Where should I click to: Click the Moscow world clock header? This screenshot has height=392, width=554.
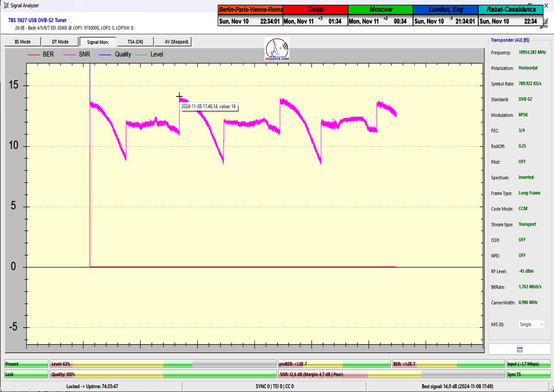tap(380, 10)
